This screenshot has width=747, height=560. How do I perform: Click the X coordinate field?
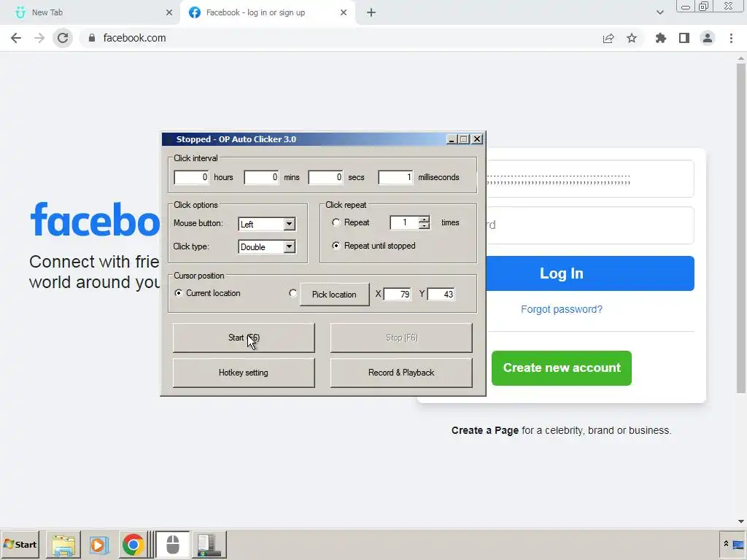click(397, 295)
